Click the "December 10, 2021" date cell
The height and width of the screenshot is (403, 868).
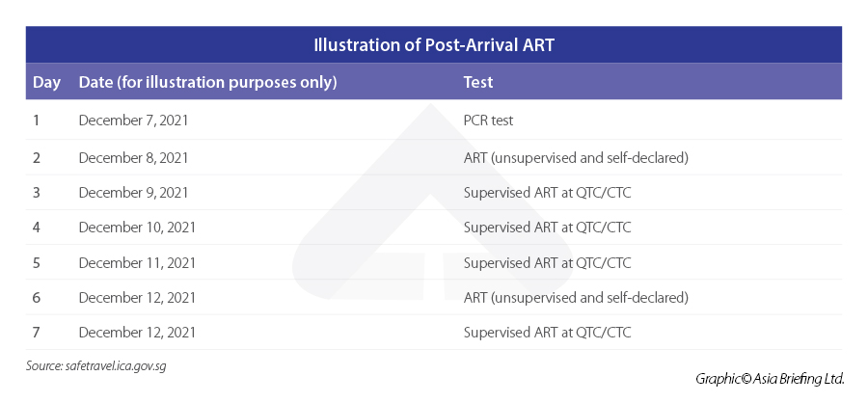(x=137, y=228)
